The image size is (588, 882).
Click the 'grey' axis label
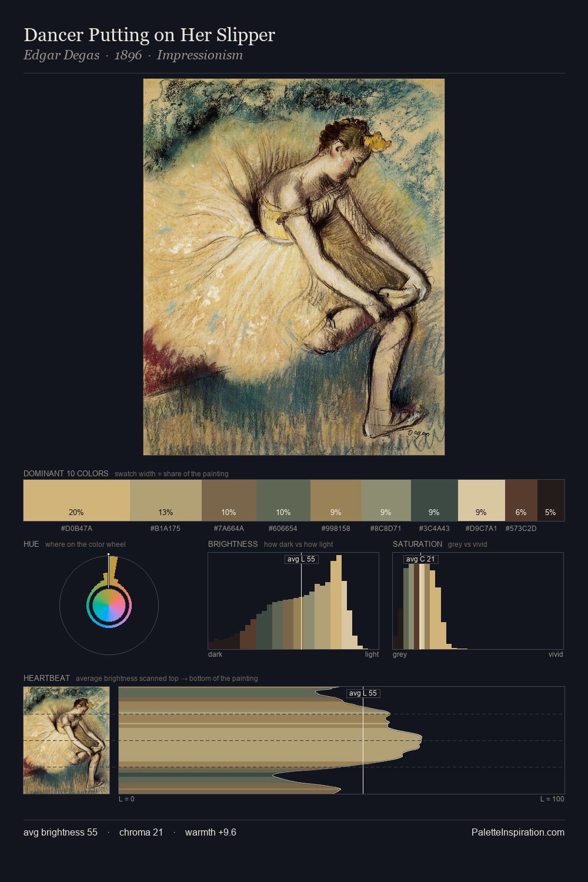[x=400, y=654]
